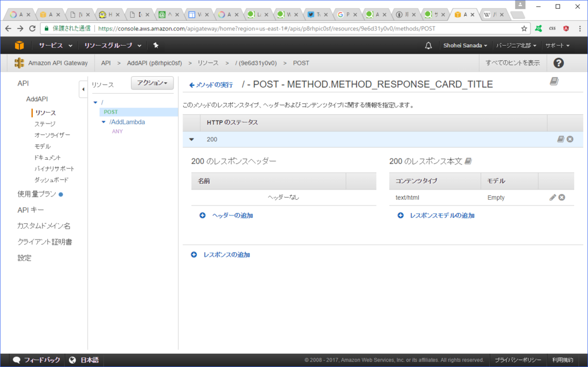Viewport: 588px width, 367px height.
Task: Open カスタムドメイン名 in the sidebar
Action: (x=44, y=226)
